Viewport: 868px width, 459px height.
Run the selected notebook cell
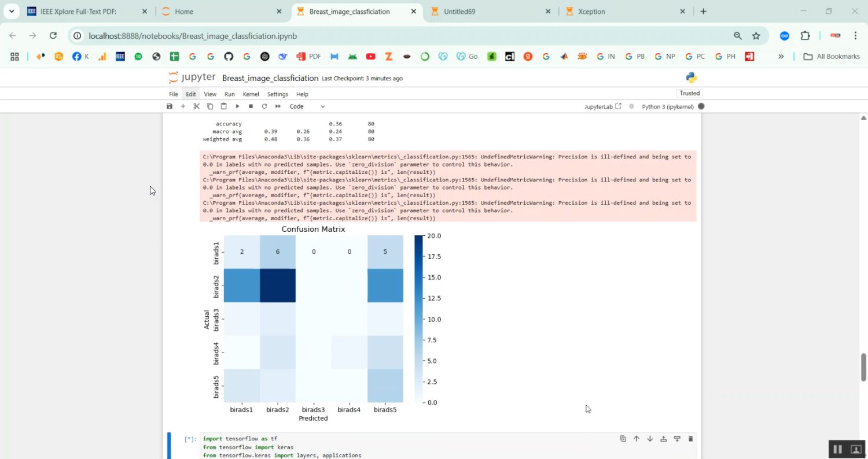(237, 106)
